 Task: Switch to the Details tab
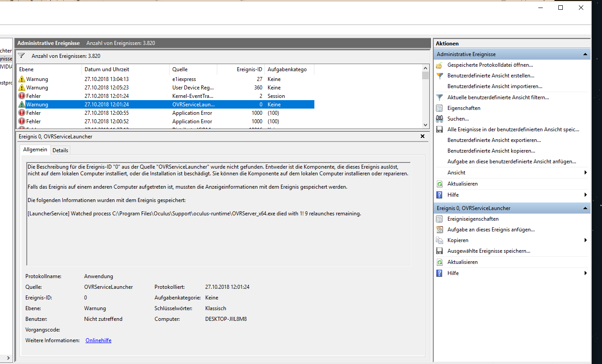click(x=61, y=150)
